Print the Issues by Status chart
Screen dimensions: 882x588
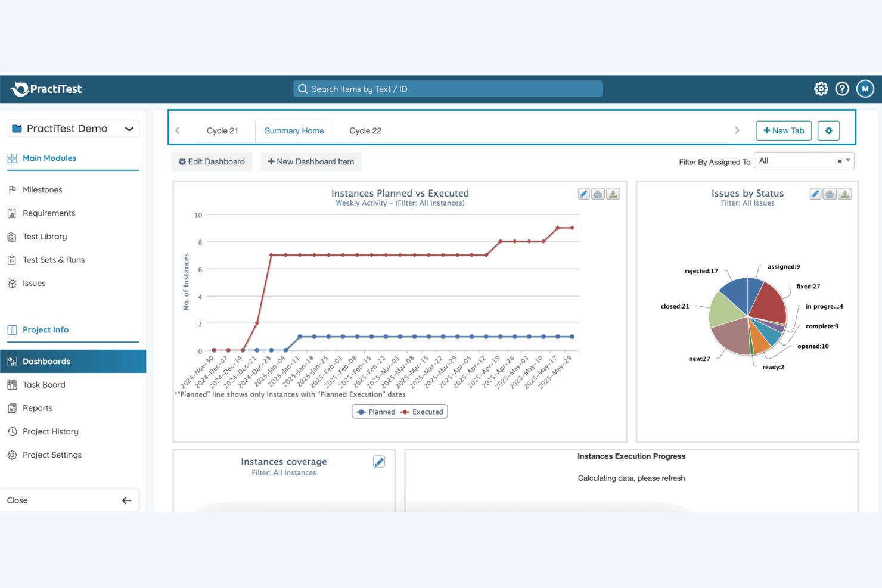tap(830, 194)
